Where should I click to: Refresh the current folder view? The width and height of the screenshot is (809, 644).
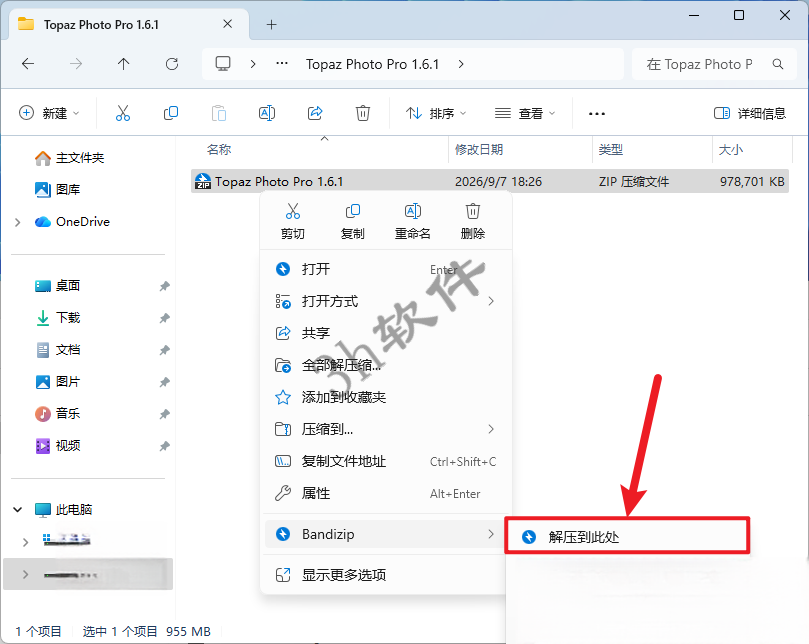pos(172,64)
